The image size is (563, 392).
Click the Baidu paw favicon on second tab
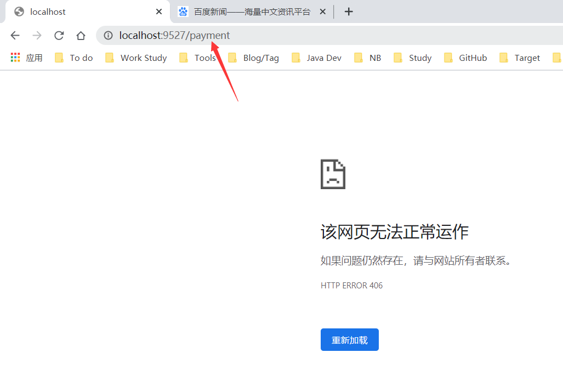point(183,12)
